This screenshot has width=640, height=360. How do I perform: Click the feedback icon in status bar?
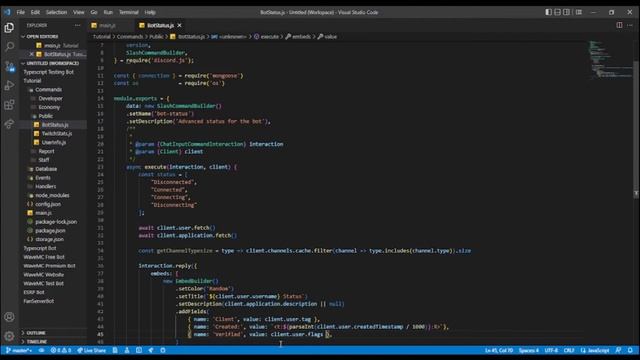618,350
